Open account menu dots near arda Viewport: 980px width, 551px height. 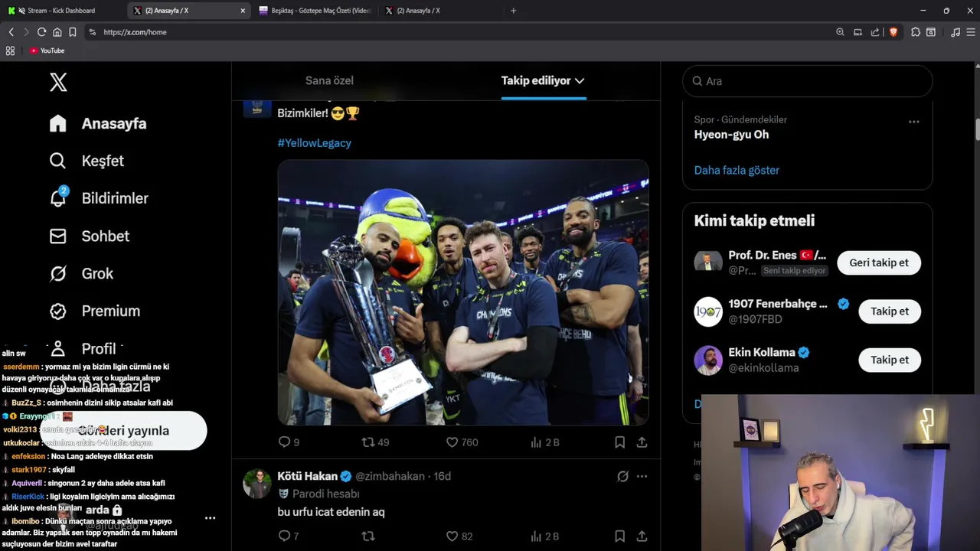[x=210, y=518]
